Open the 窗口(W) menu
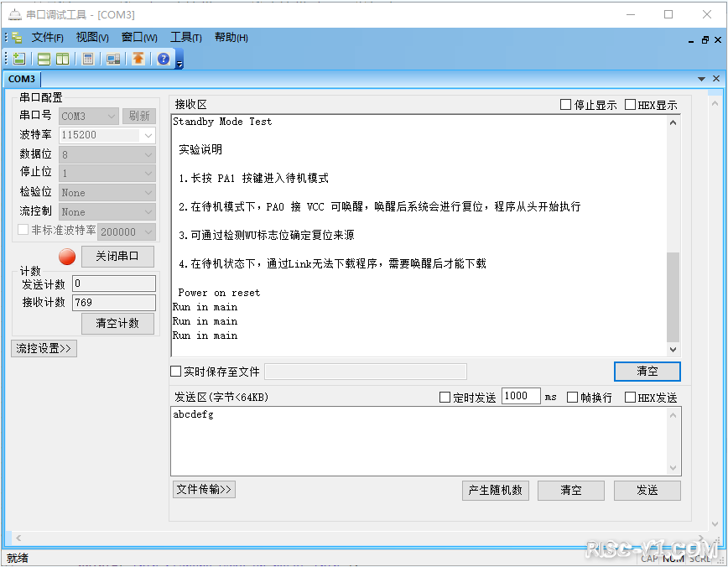The width and height of the screenshot is (728, 567). (x=139, y=38)
